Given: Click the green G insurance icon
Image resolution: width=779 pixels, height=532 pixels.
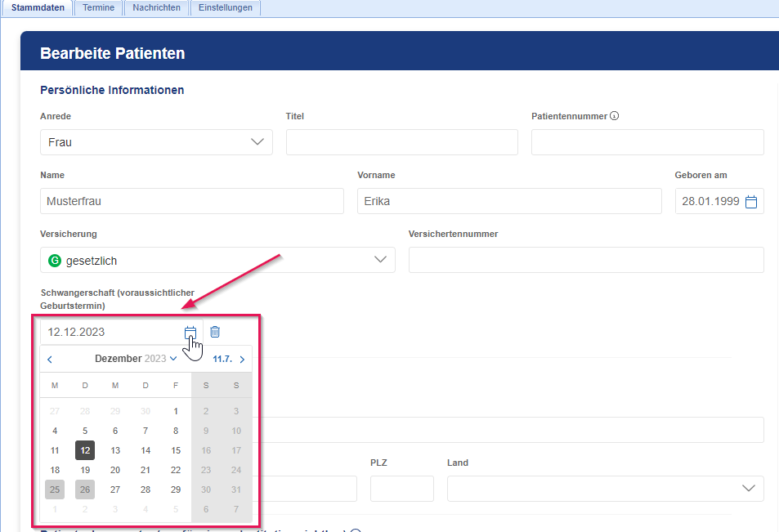Looking at the screenshot, I should [x=54, y=260].
